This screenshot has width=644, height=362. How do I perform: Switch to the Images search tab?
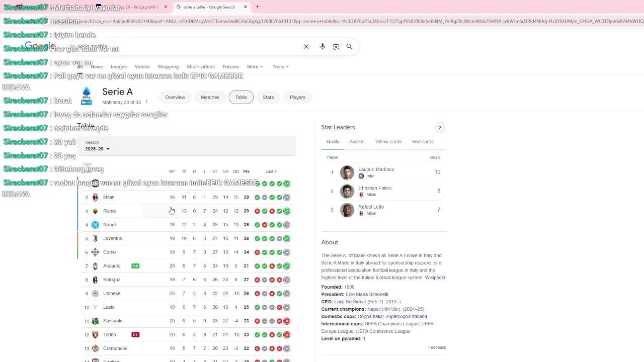point(119,67)
